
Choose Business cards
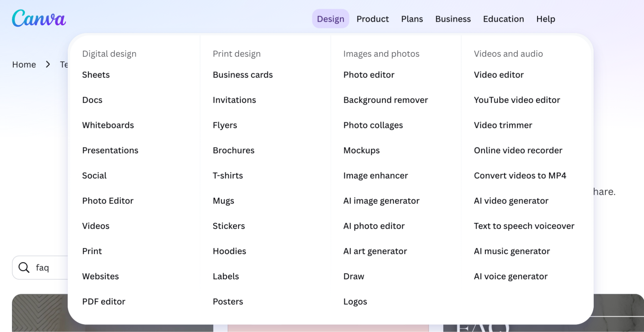pyautogui.click(x=243, y=75)
